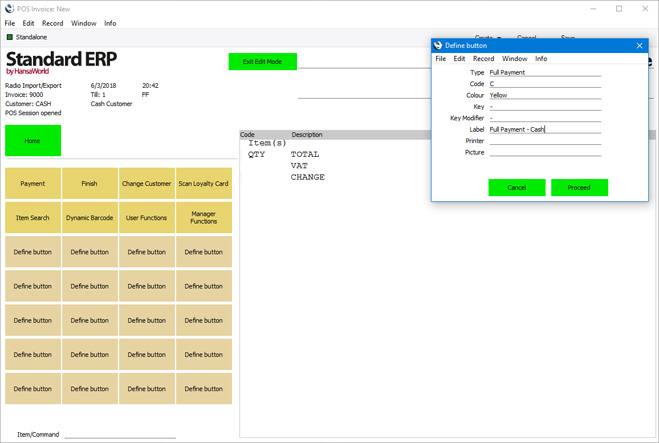This screenshot has width=659, height=443.
Task: Click the Payment POS button
Action: pyautogui.click(x=33, y=183)
